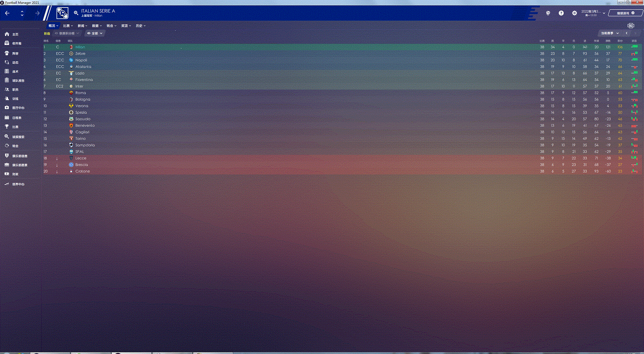Open the 阵容 squad shirt icon
The height and width of the screenshot is (354, 644).
tap(7, 53)
